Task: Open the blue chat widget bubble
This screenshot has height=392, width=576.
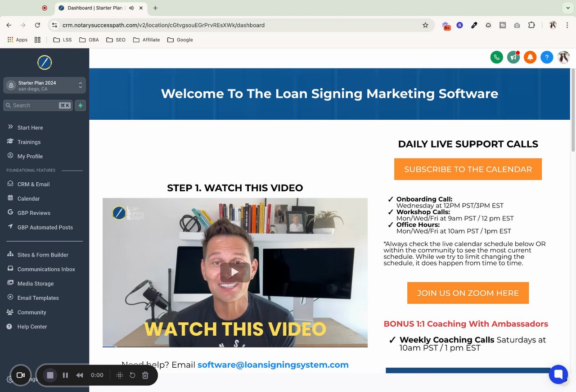Action: pos(558,374)
